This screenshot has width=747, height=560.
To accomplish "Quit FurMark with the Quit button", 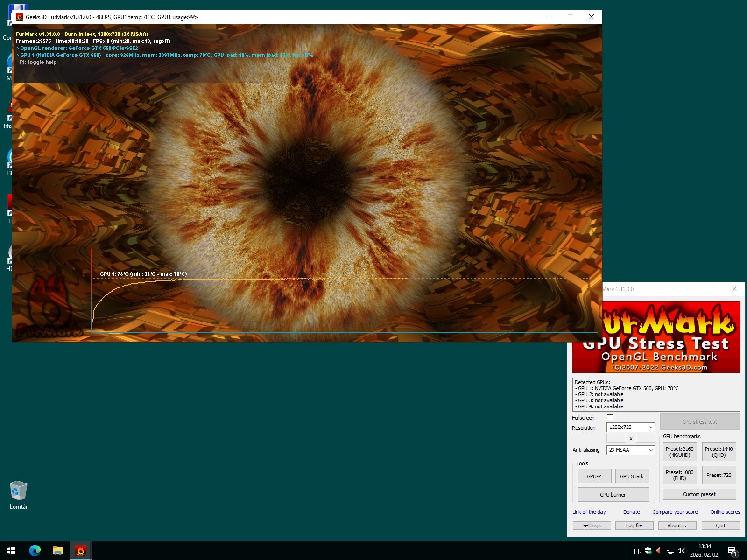I will (721, 525).
